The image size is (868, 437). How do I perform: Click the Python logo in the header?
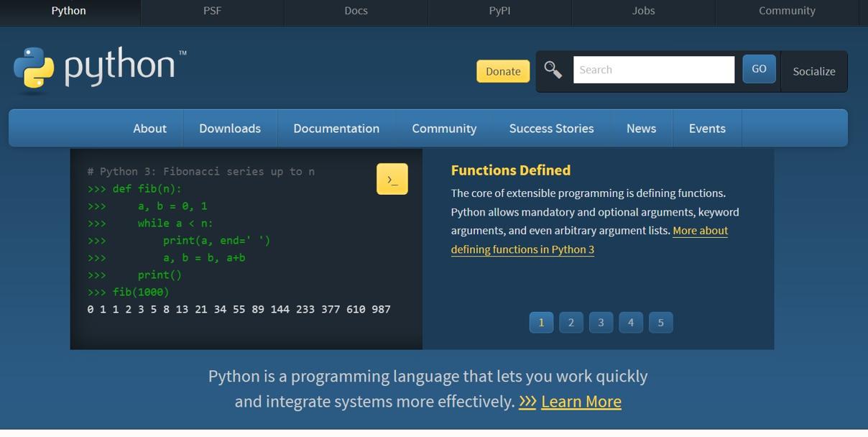tap(100, 70)
